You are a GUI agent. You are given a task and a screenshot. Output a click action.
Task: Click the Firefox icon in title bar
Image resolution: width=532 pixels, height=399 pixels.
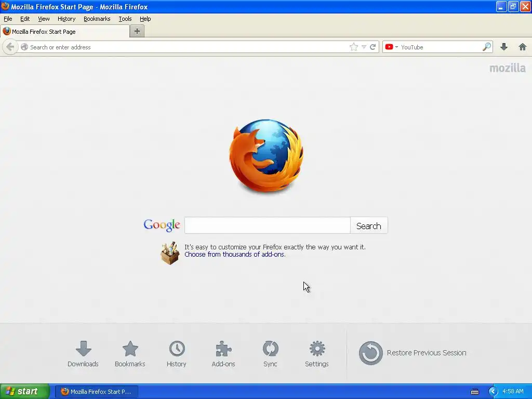click(x=5, y=6)
